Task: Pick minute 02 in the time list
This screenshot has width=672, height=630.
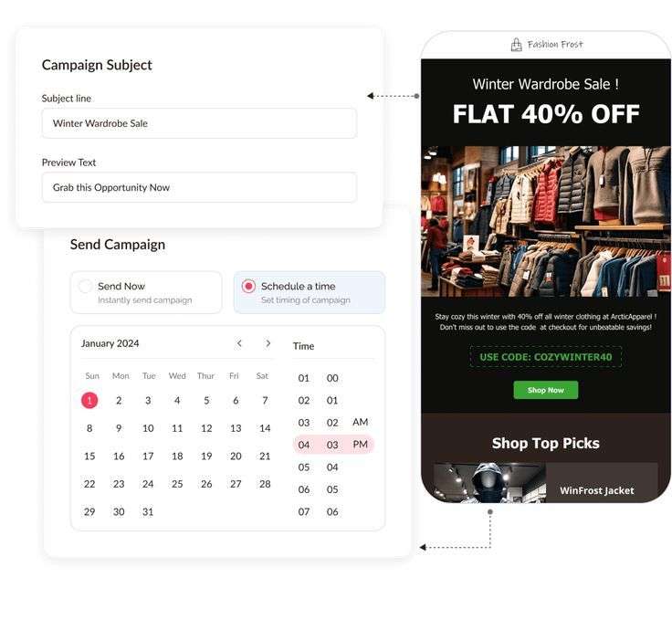Action: coord(332,423)
